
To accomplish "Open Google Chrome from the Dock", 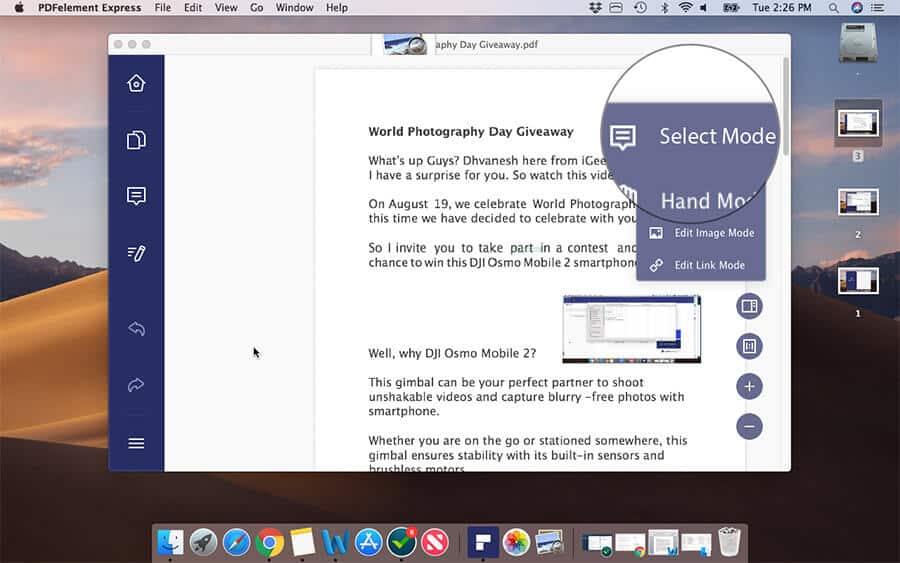I will [269, 542].
